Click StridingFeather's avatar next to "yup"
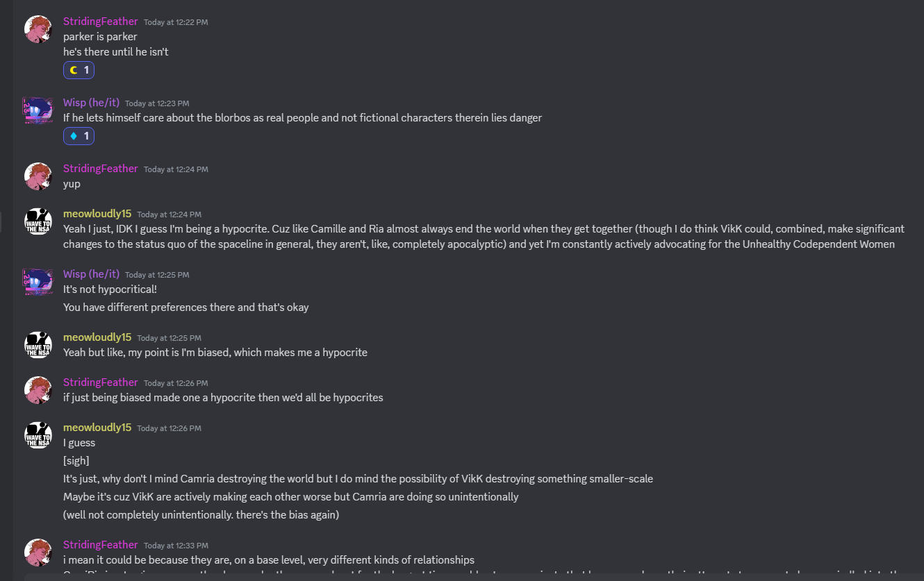 38,176
